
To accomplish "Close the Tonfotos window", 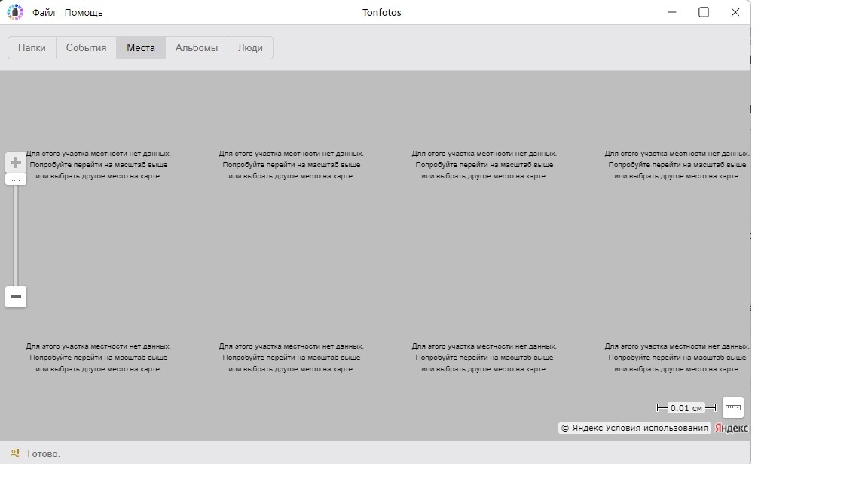I will [x=735, y=12].
